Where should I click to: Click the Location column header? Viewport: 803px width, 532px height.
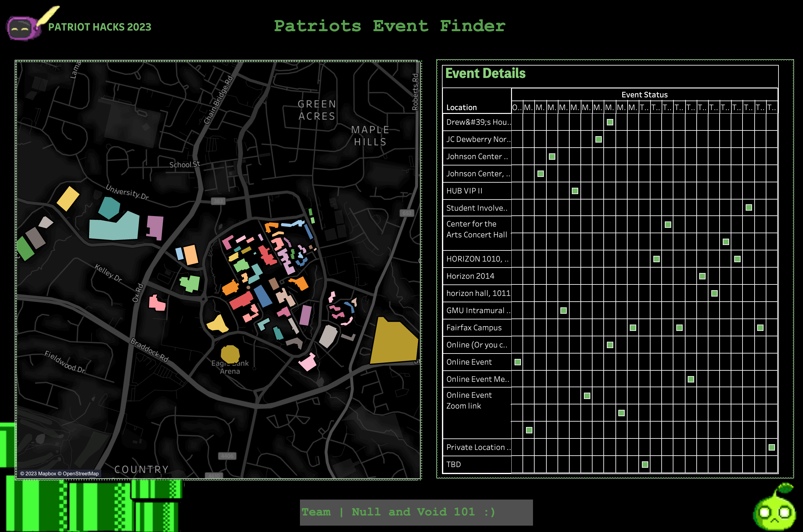pos(461,108)
